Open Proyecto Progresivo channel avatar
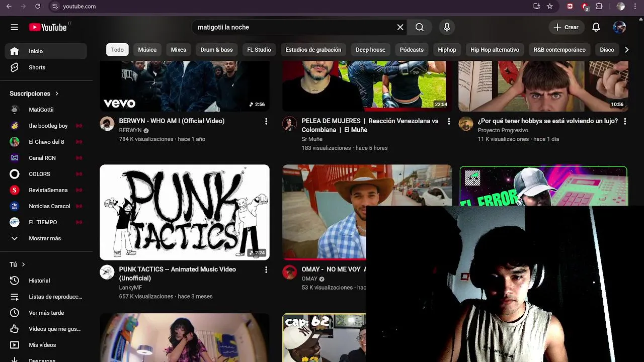Image resolution: width=644 pixels, height=362 pixels. [465, 124]
